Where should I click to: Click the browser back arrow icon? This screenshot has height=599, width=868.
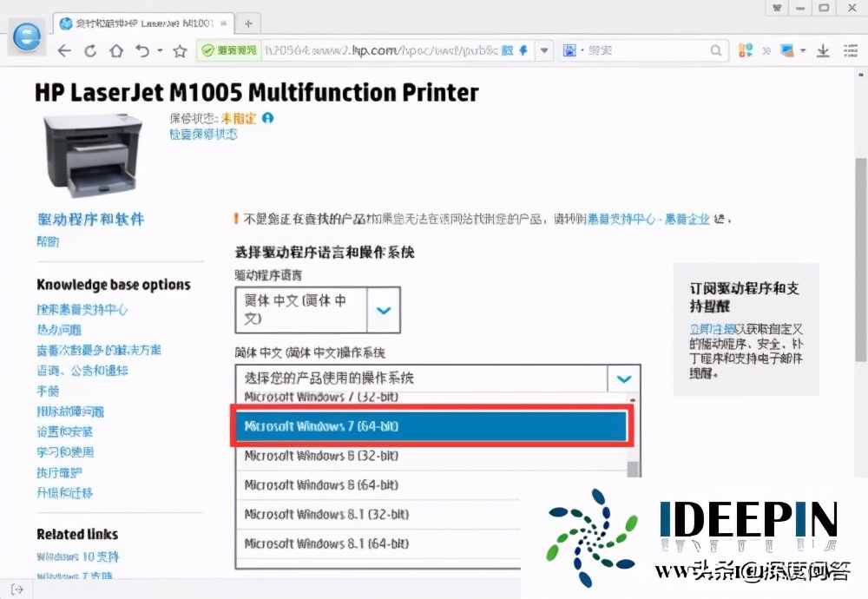click(66, 50)
